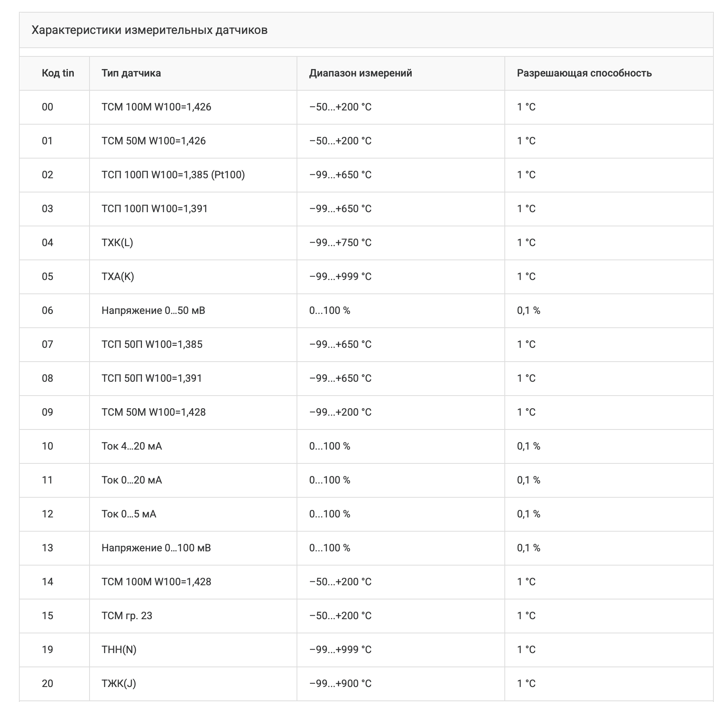Image resolution: width=728 pixels, height=702 pixels.
Task: Click the "Код tin" column header
Action: pos(58,73)
